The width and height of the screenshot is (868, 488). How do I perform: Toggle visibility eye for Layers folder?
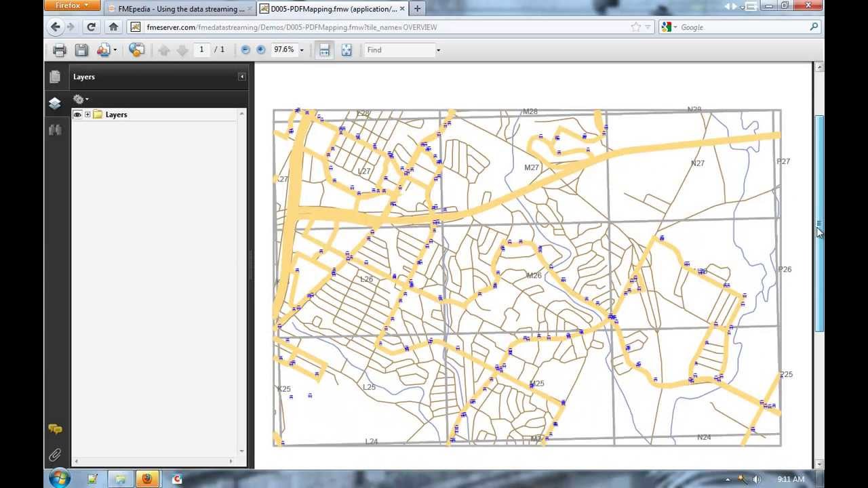point(77,115)
